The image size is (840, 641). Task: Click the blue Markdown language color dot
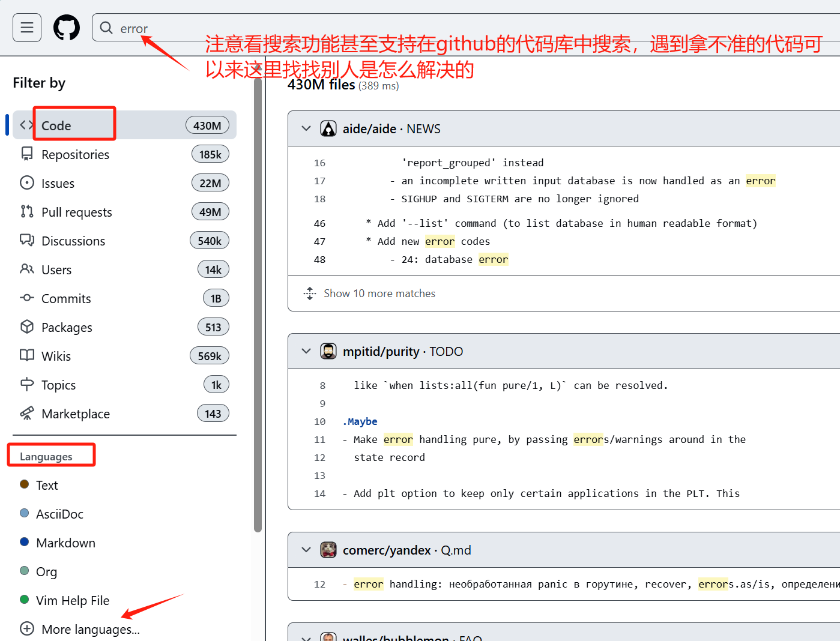click(x=25, y=541)
